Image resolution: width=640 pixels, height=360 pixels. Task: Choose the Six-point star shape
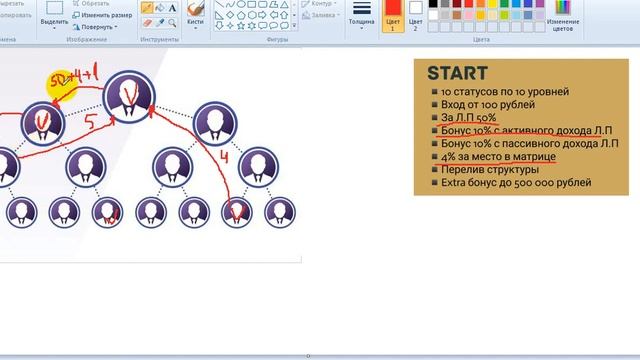(252, 26)
